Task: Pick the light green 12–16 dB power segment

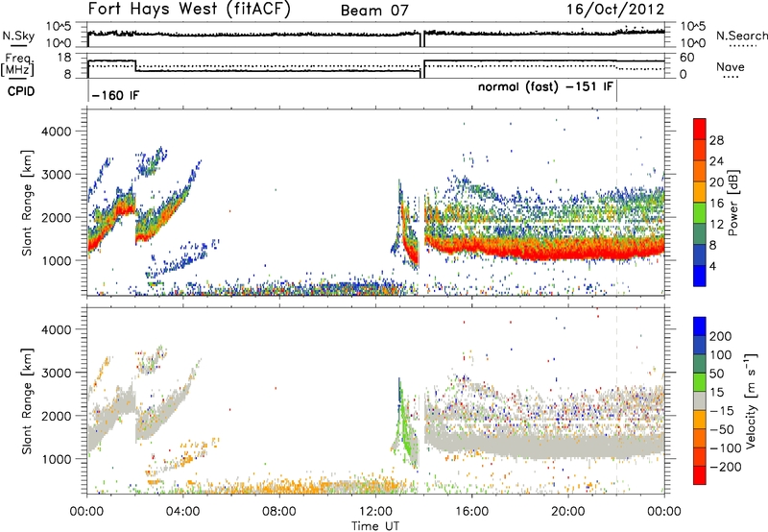Action: [x=700, y=213]
